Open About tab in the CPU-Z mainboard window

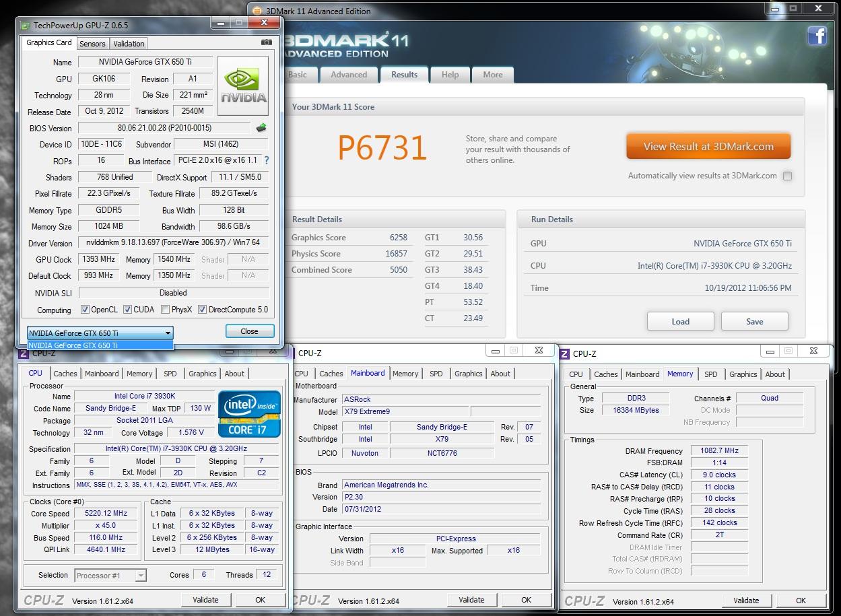[500, 374]
